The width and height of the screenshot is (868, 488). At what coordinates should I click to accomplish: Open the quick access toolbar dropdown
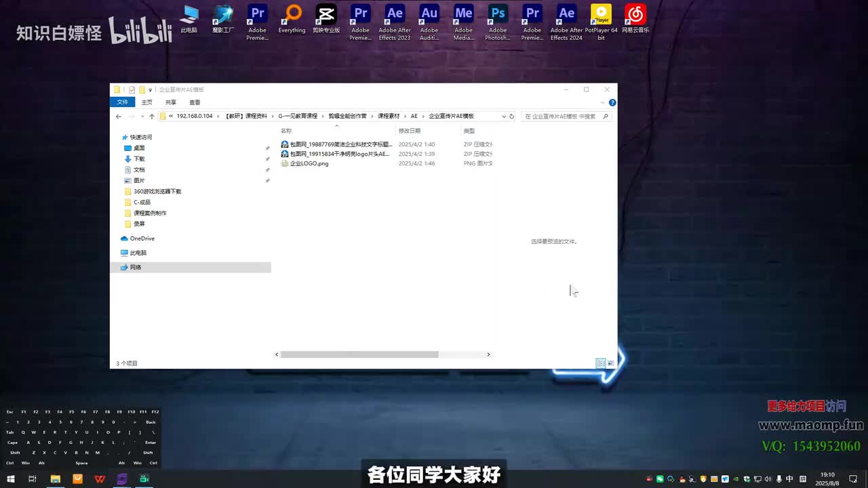(x=150, y=89)
